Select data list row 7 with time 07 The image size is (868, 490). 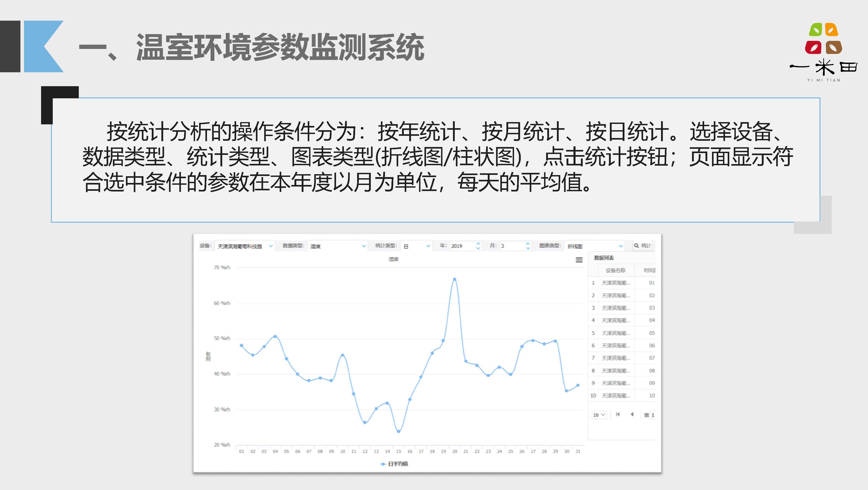[x=622, y=358]
